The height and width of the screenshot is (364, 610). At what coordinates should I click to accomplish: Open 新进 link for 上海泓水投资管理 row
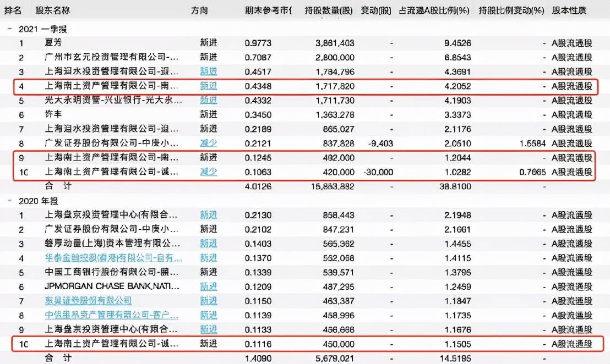[x=208, y=71]
